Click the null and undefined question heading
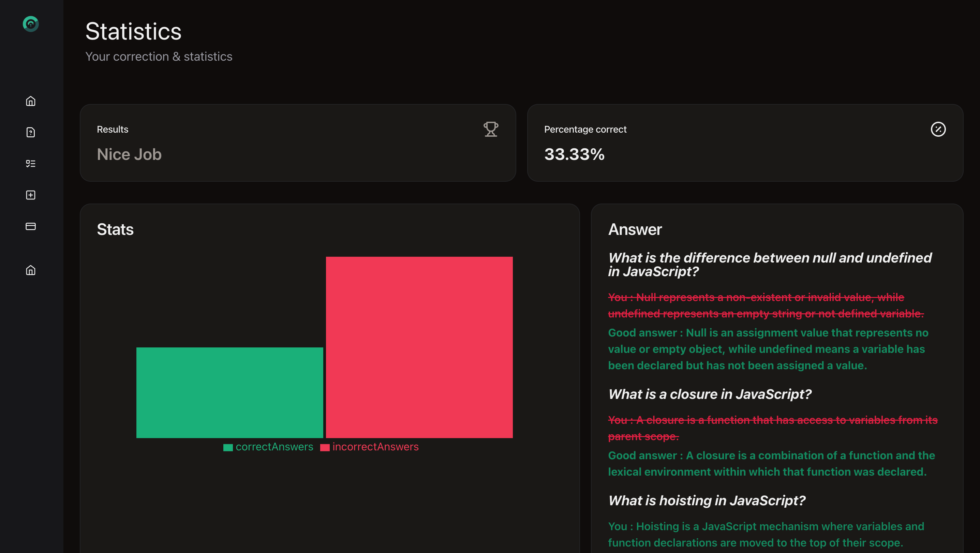The image size is (980, 553). [x=769, y=265]
